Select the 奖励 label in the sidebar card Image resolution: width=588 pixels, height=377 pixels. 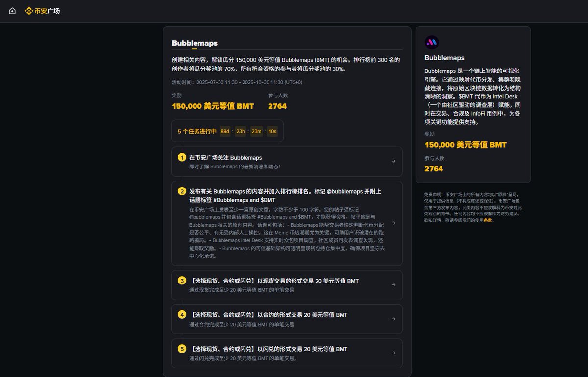click(x=430, y=134)
